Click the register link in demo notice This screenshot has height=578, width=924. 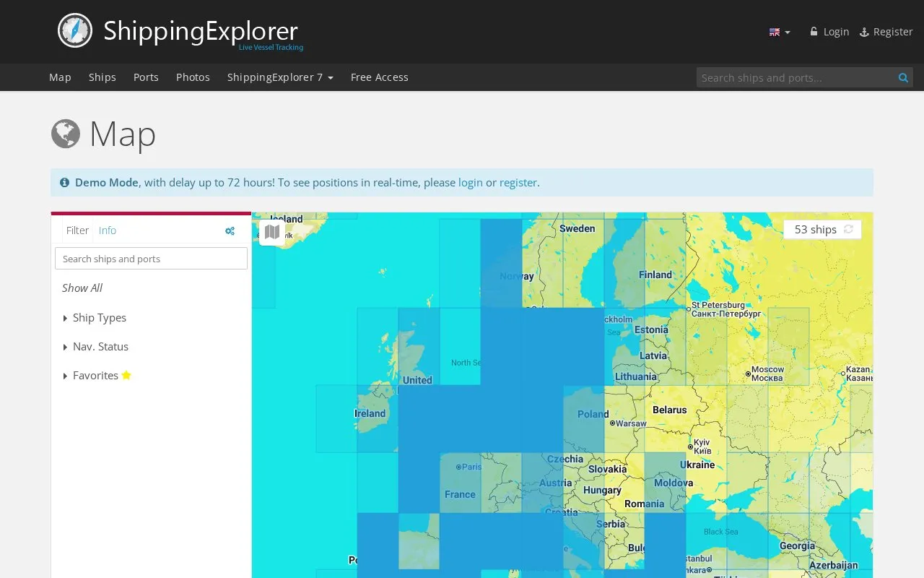[x=518, y=183]
